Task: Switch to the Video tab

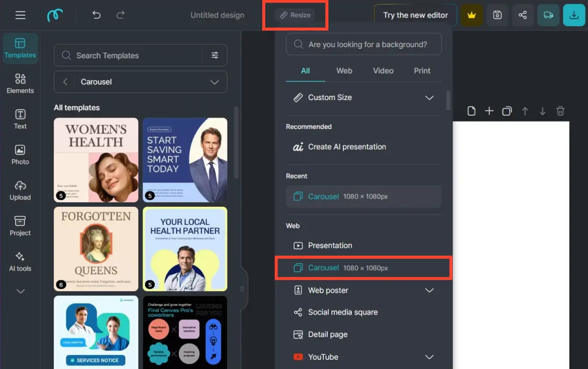Action: coord(383,71)
